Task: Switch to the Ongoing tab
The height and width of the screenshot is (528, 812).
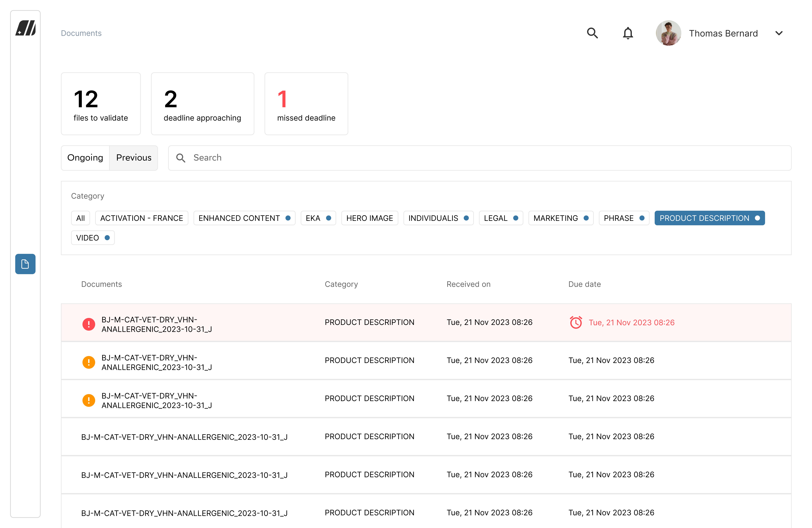Action: coord(85,158)
